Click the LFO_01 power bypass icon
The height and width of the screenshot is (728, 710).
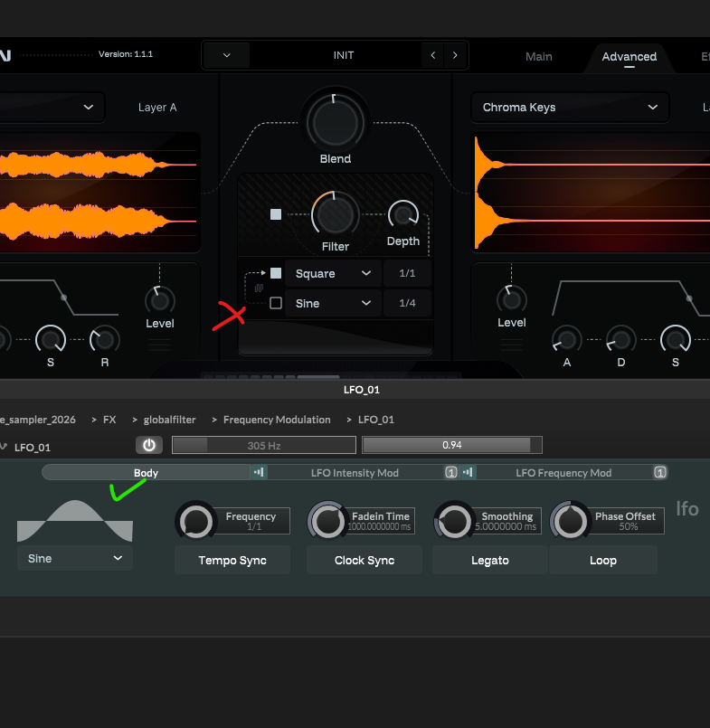148,445
